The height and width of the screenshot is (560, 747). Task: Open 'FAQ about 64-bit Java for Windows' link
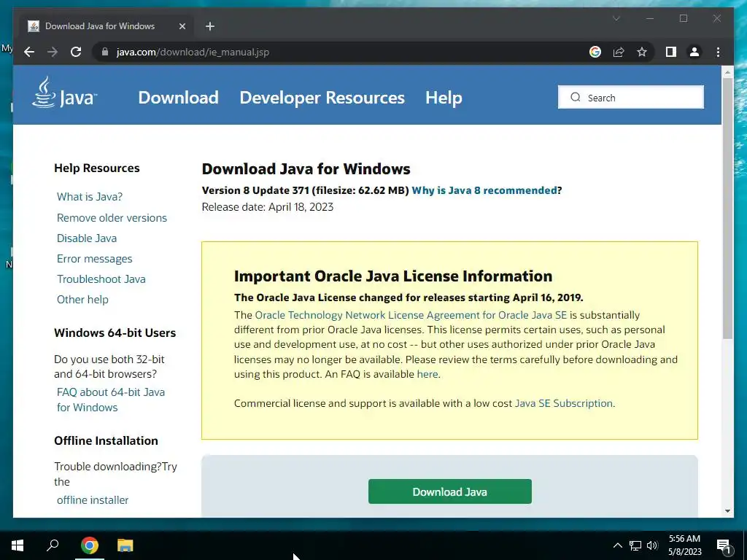[x=111, y=400]
